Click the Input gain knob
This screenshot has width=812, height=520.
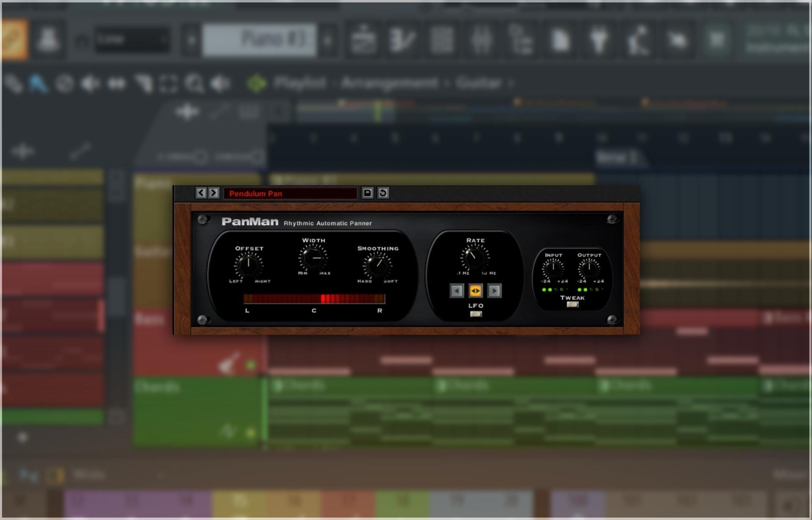tap(553, 268)
